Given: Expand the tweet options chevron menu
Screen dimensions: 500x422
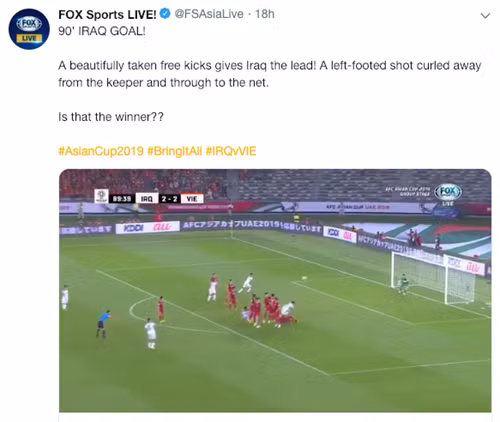Looking at the screenshot, I should coord(485,16).
